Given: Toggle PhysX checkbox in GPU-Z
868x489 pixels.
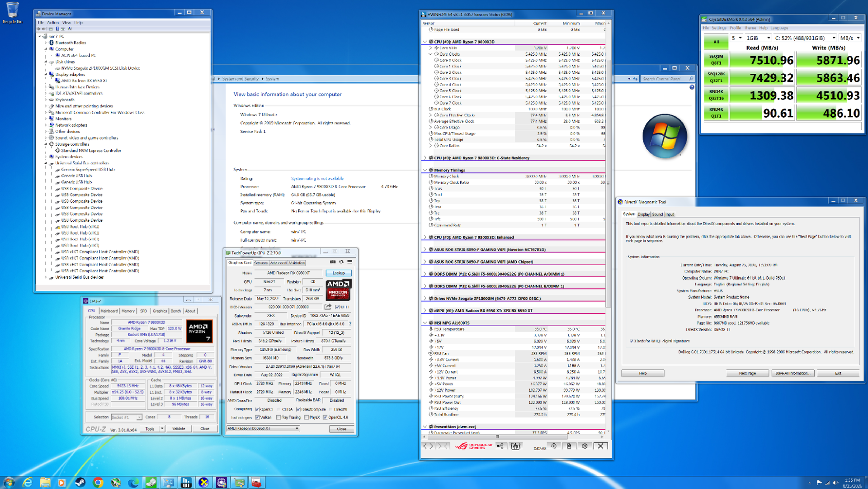Looking at the screenshot, I should (x=307, y=417).
